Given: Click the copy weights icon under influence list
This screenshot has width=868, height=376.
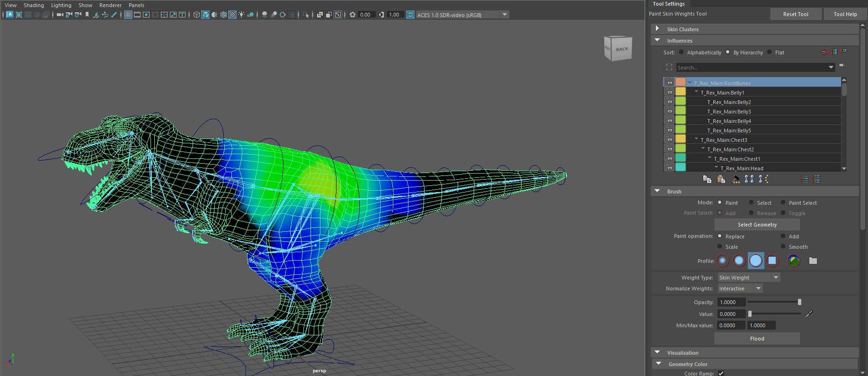Looking at the screenshot, I should (707, 179).
